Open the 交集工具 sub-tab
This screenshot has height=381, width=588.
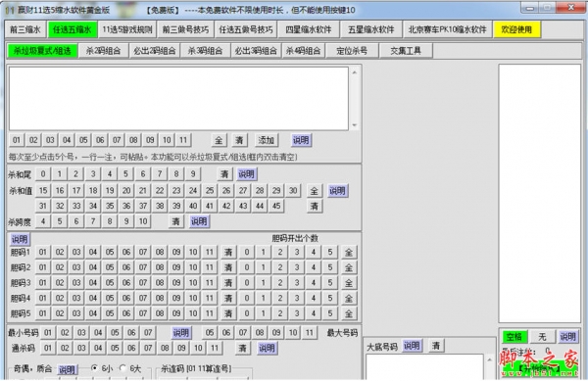[406, 51]
